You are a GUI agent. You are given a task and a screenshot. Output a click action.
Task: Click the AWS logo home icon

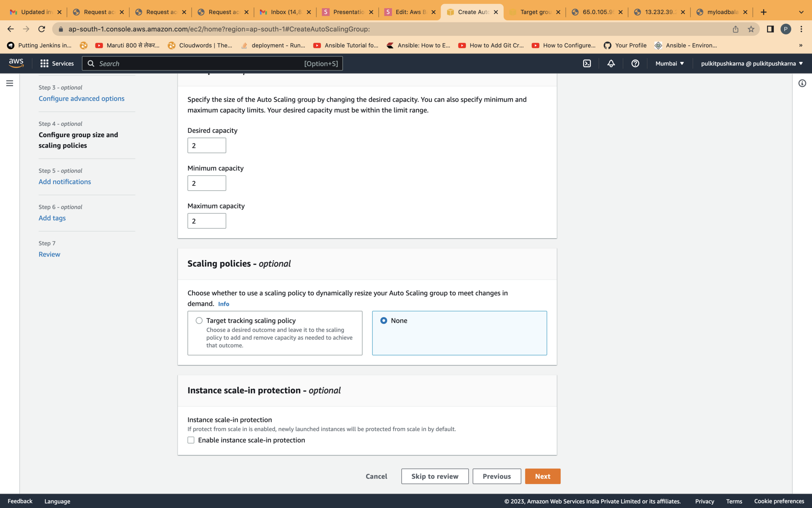pos(16,63)
